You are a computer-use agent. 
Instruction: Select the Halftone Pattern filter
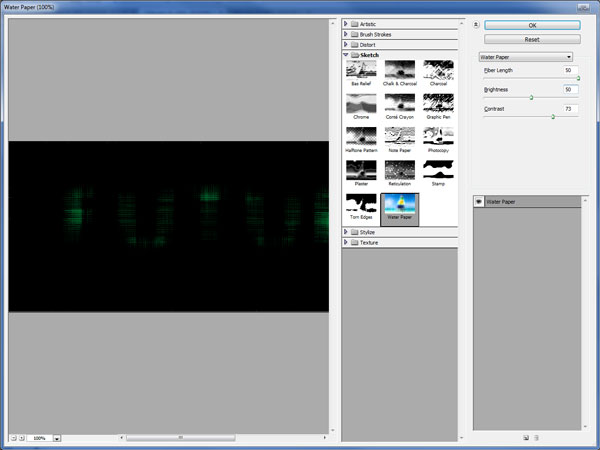[361, 139]
